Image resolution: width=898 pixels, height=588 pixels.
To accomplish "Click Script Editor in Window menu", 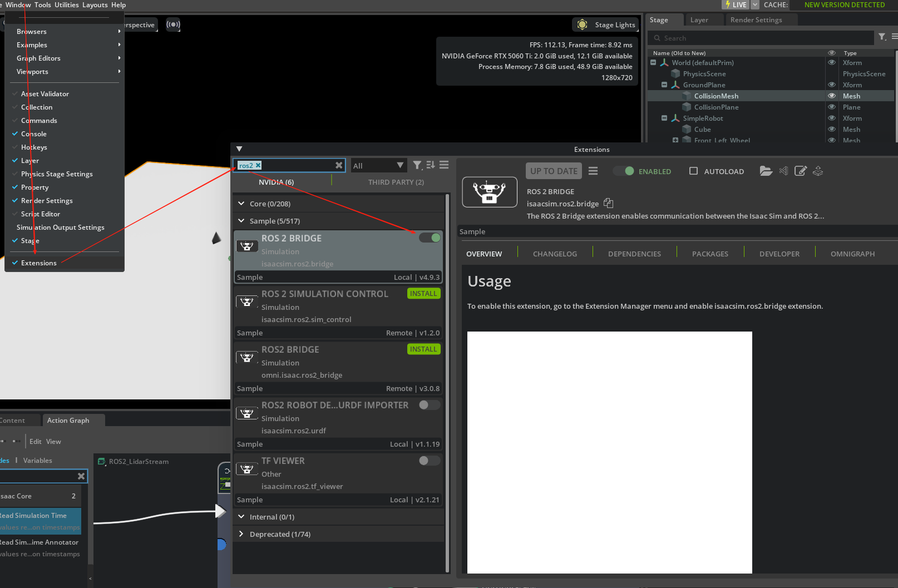I will (41, 214).
